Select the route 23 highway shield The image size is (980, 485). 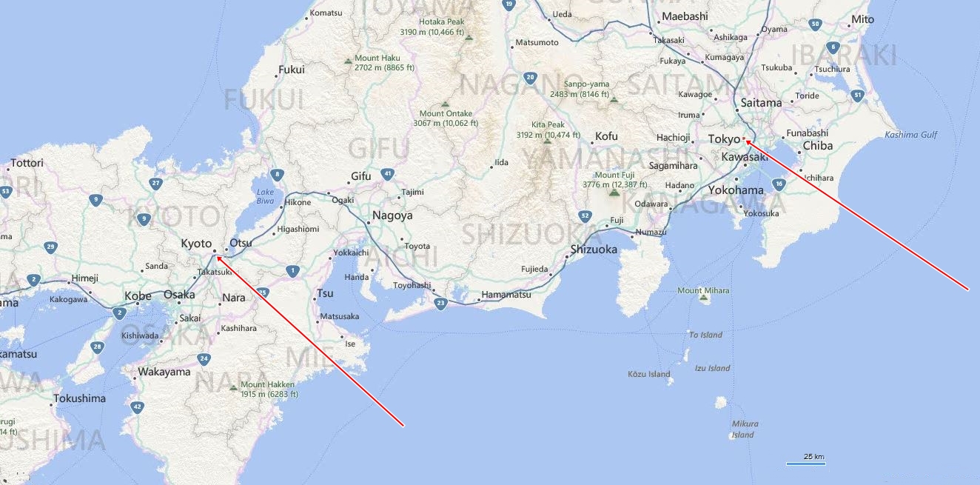440,303
